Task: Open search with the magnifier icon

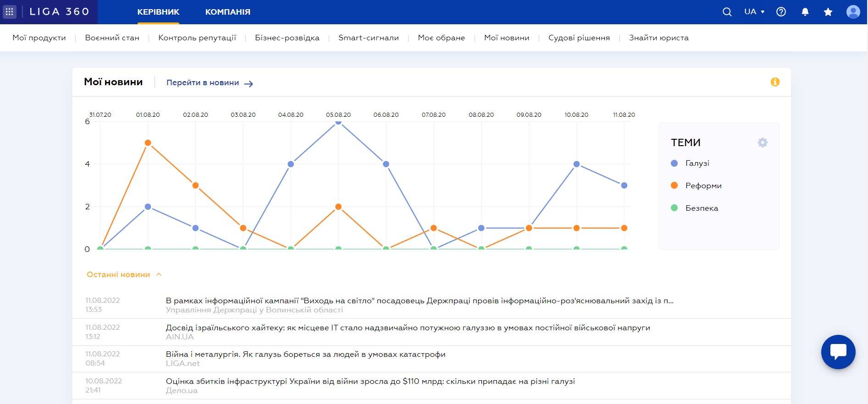Action: [727, 12]
